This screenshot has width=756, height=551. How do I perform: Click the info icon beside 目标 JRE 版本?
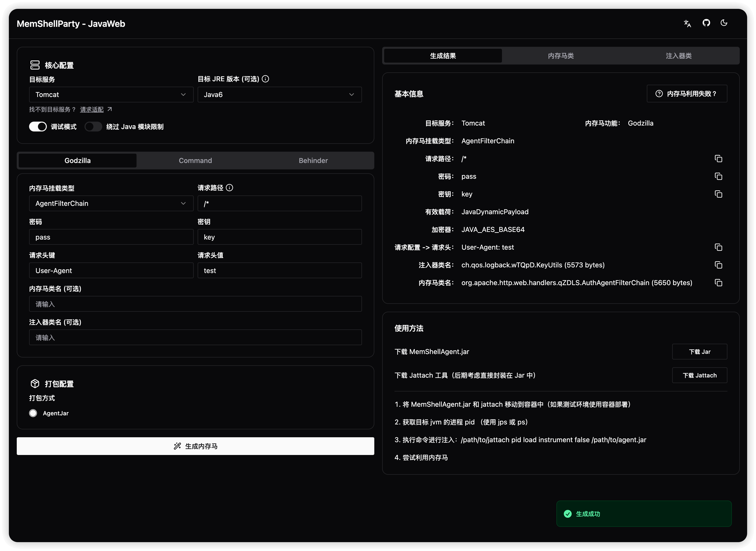[x=265, y=79]
